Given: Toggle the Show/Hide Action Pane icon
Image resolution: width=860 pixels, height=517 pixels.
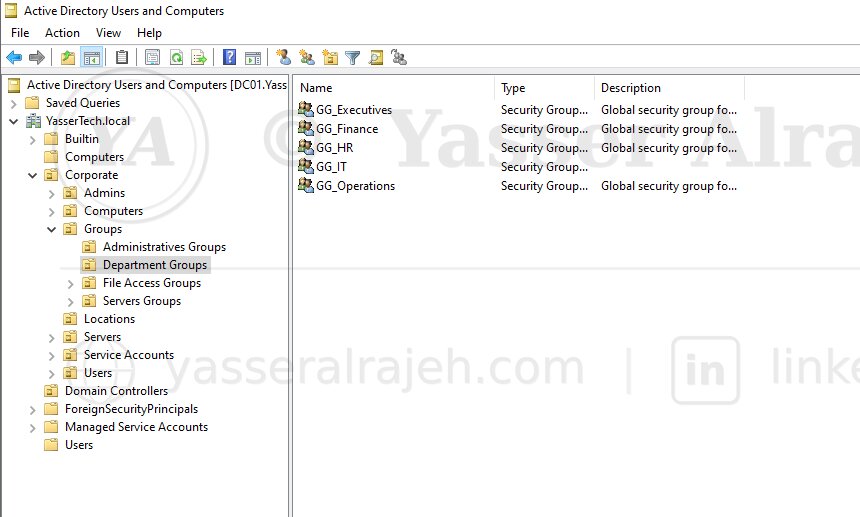Looking at the screenshot, I should click(253, 57).
